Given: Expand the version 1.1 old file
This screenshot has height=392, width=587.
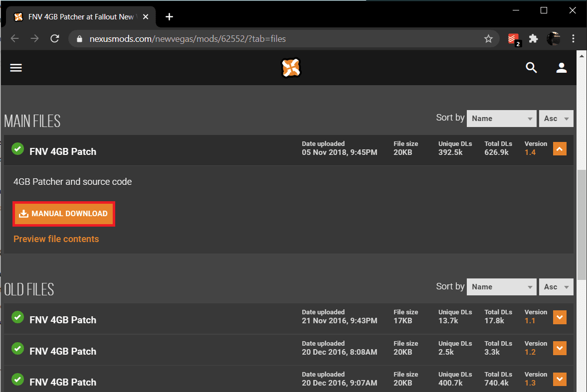Looking at the screenshot, I should click(x=560, y=317).
